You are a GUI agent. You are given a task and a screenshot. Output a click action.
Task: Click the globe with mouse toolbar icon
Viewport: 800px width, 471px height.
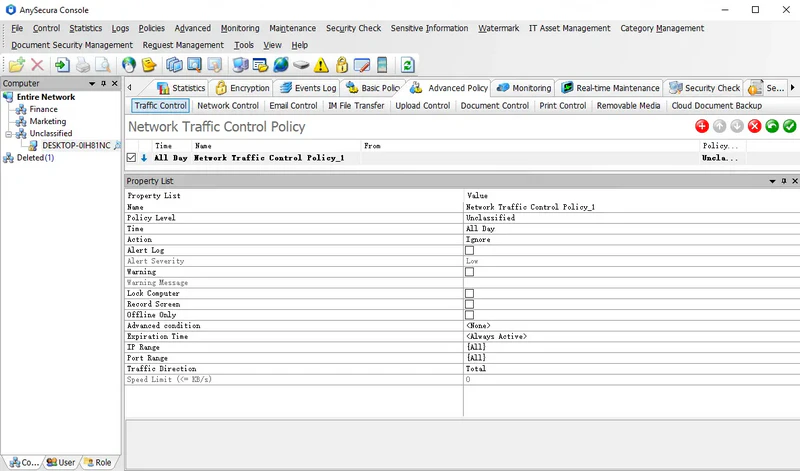click(129, 65)
